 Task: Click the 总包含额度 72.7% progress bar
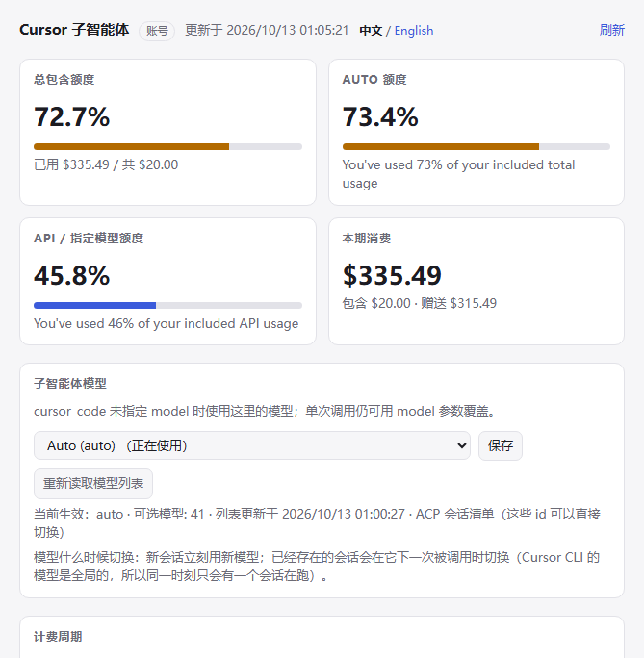[x=167, y=146]
